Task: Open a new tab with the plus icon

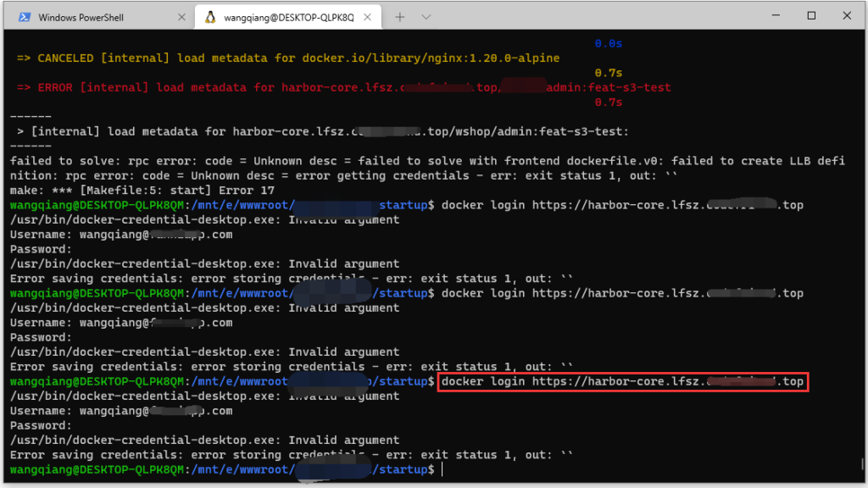Action: coord(400,17)
